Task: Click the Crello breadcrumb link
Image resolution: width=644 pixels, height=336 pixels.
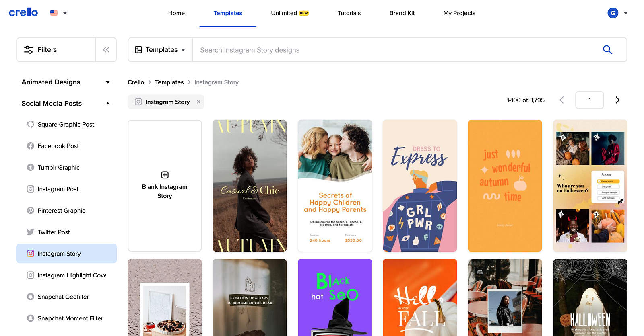Action: (x=136, y=82)
